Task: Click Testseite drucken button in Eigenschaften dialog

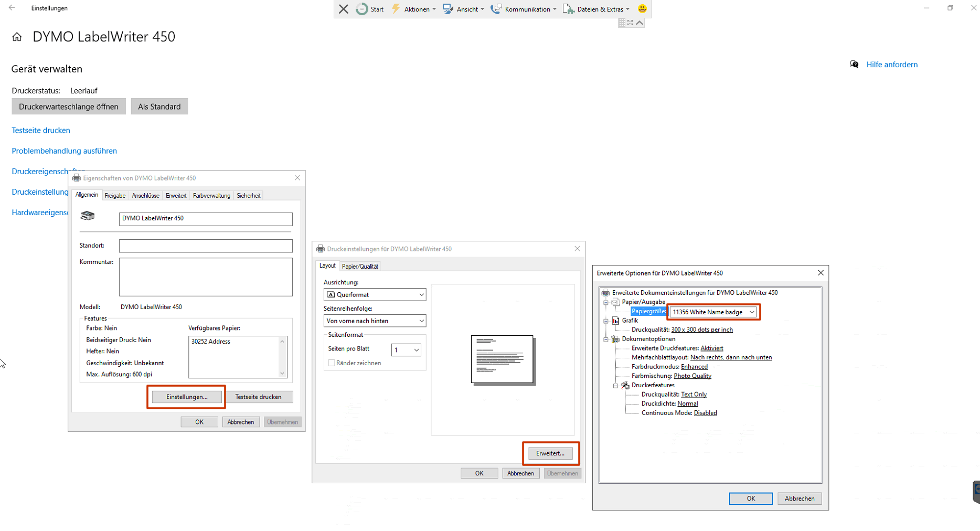Action: click(x=258, y=397)
